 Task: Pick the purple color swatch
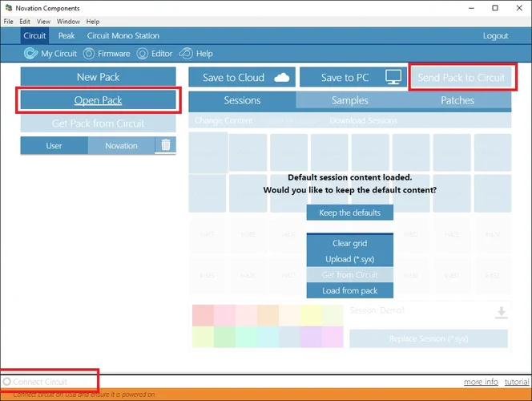click(x=311, y=337)
